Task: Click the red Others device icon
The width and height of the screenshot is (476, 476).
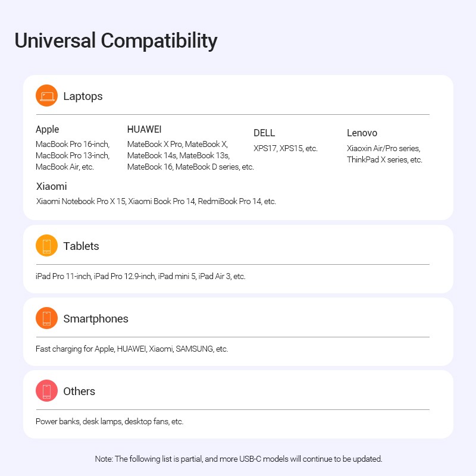Action: point(46,391)
